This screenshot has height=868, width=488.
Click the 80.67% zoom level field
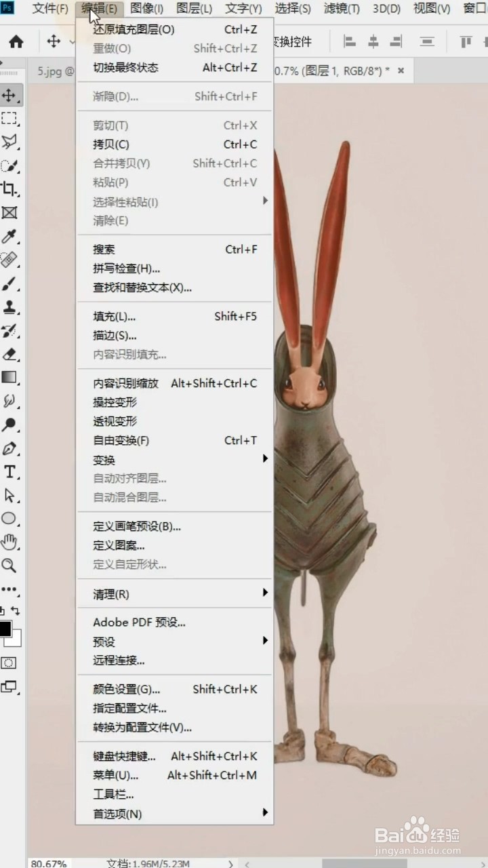point(49,863)
